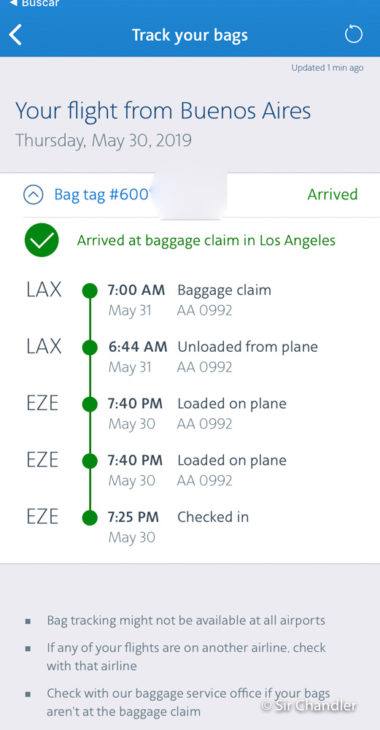
Task: Tap the back arrow in header
Action: (x=15, y=35)
